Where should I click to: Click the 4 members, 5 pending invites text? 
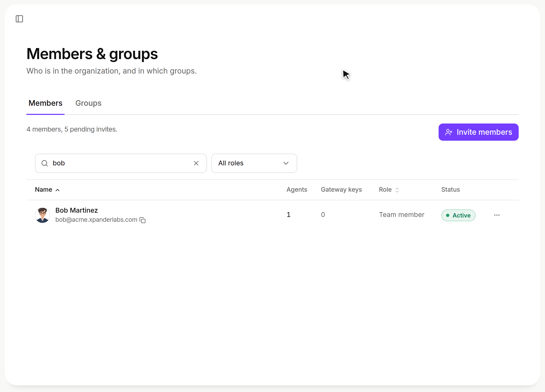pos(72,129)
